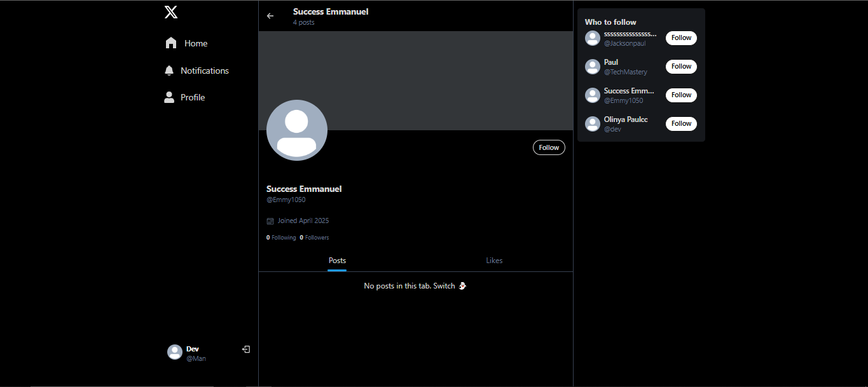
Task: Select the Posts tab
Action: 337,261
